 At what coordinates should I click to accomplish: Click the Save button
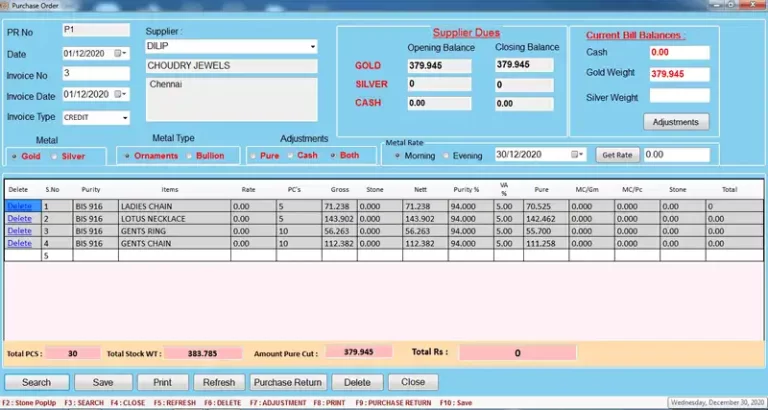[103, 382]
